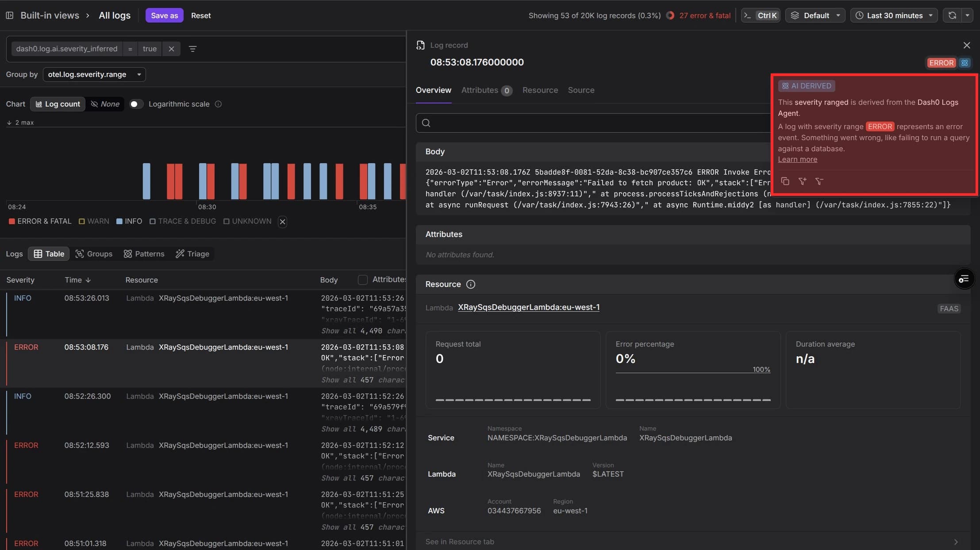This screenshot has width=980, height=550.
Task: Open the Last 30 minutes time picker
Action: coord(894,15)
